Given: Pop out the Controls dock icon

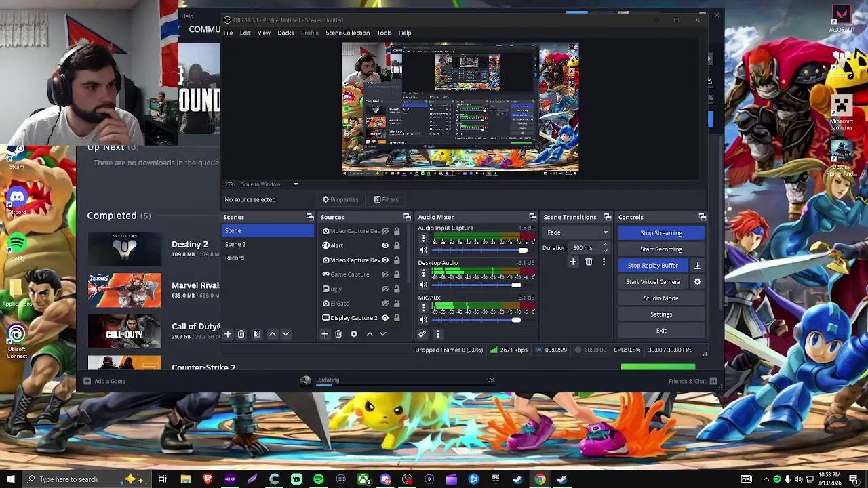Looking at the screenshot, I should pyautogui.click(x=703, y=217).
